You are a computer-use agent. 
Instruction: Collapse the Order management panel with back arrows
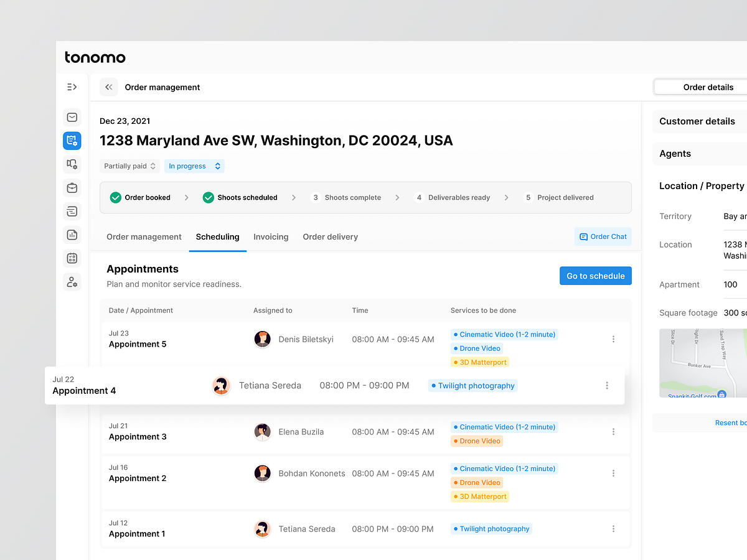point(108,87)
